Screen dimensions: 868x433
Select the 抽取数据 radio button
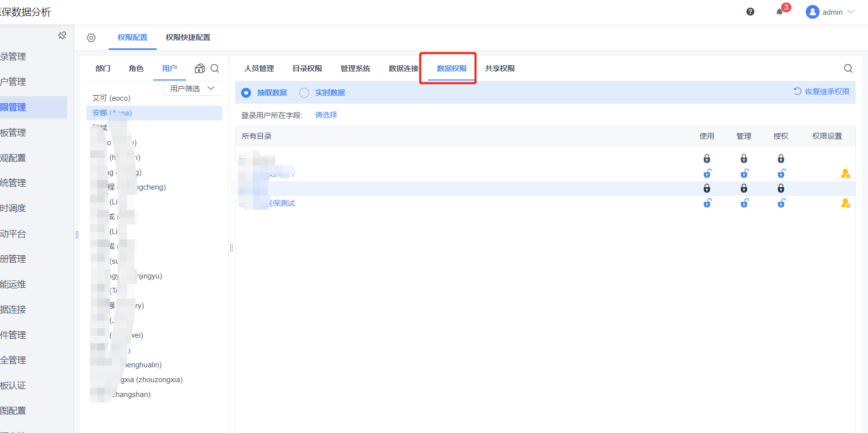pos(246,93)
